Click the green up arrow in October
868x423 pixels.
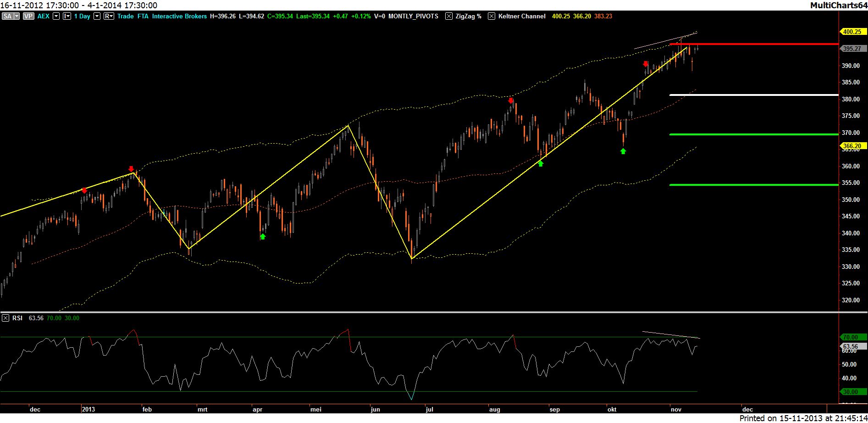pyautogui.click(x=623, y=151)
